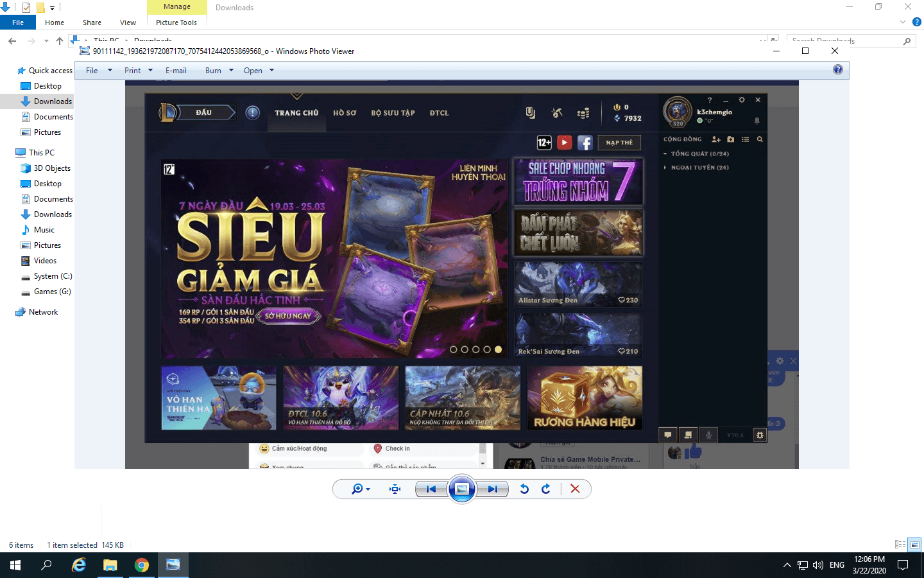This screenshot has width=924, height=578.
Task: Expand the Explorer ribbon chevron
Action: 903,22
